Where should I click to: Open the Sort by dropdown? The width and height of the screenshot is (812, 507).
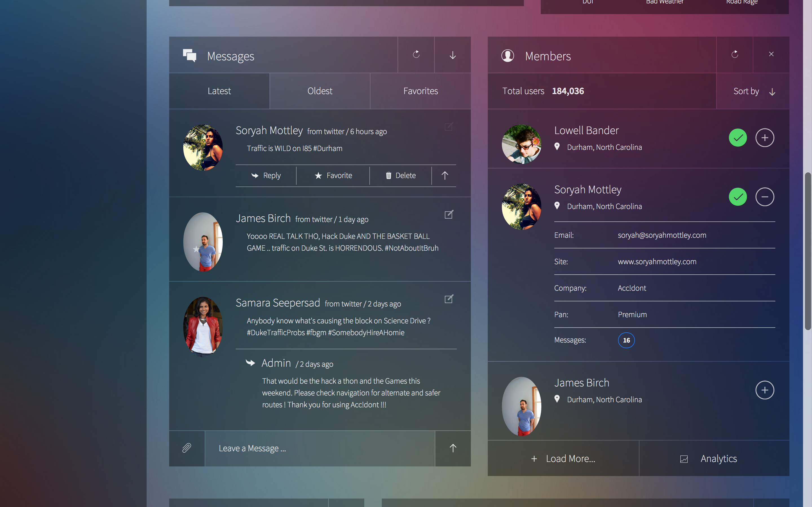754,91
